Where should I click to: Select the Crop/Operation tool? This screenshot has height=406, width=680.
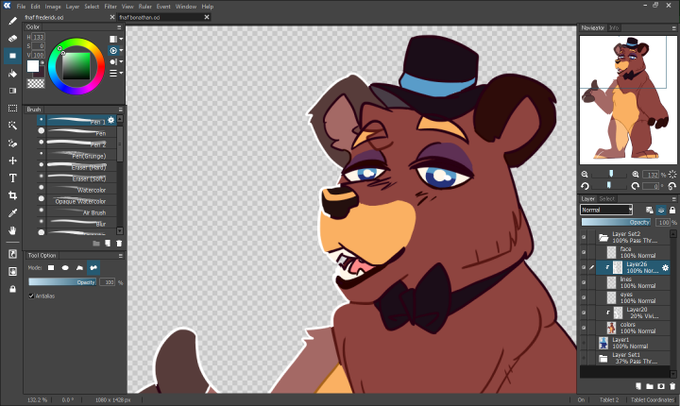click(x=13, y=196)
